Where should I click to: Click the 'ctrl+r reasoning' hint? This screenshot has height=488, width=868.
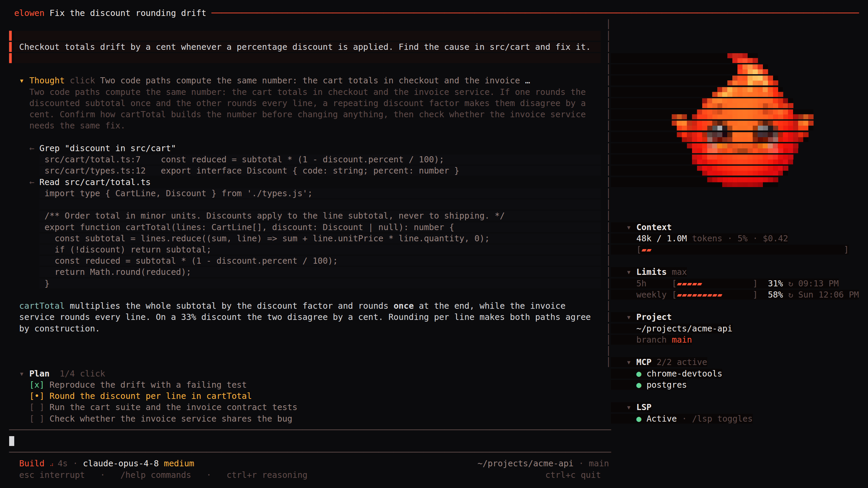tap(267, 475)
